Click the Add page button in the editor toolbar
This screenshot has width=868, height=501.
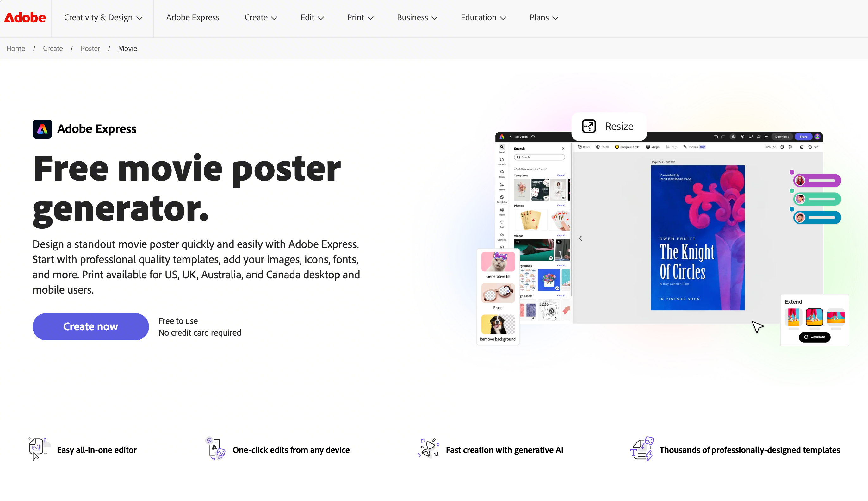(x=813, y=147)
